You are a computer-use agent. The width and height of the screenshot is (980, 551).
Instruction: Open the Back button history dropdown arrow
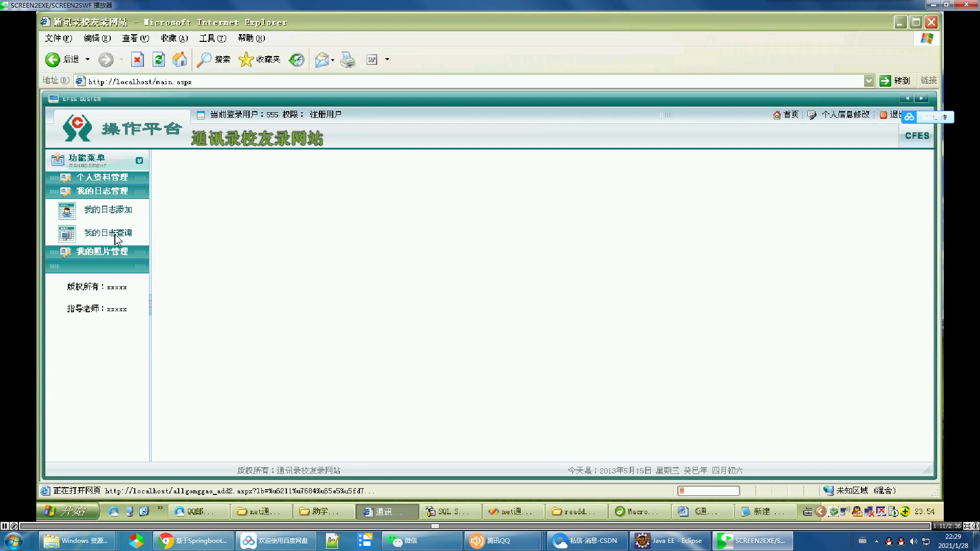(x=88, y=60)
